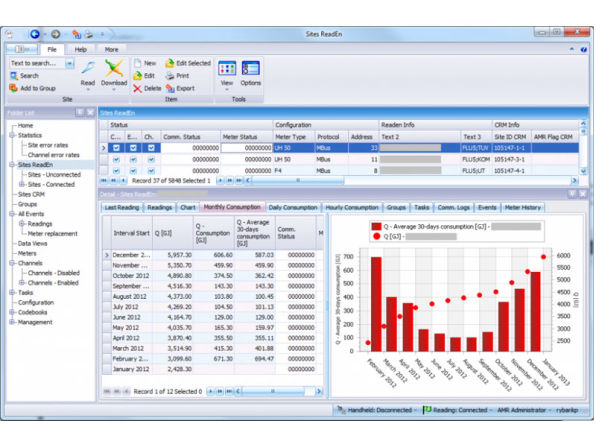Click the Add to Group icon
This screenshot has height=447, width=596.
[13, 88]
